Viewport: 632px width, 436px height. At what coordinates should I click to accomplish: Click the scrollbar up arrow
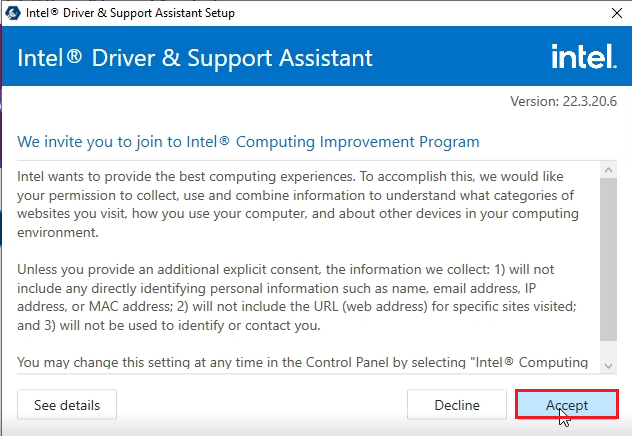pyautogui.click(x=608, y=170)
